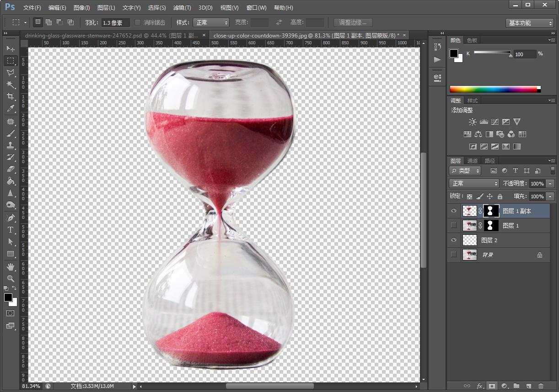The width and height of the screenshot is (559, 392).
Task: Open the Layers panel flyout menu
Action: point(552,161)
